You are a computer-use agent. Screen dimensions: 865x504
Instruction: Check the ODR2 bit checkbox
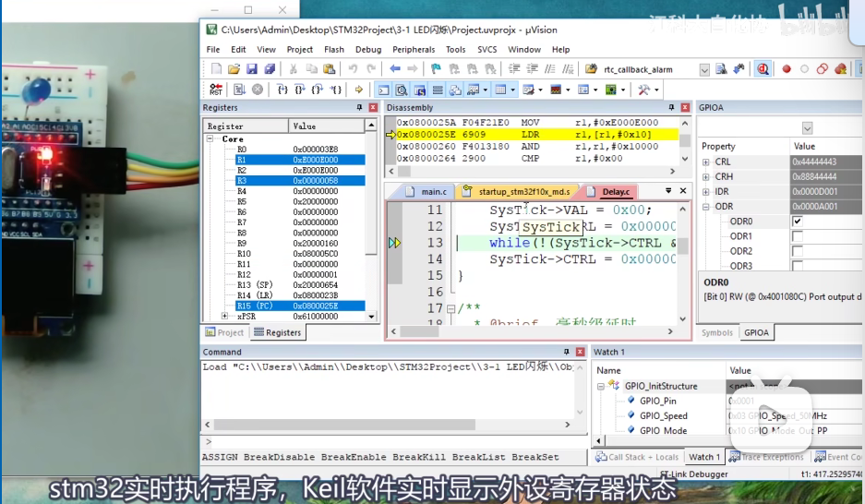797,251
